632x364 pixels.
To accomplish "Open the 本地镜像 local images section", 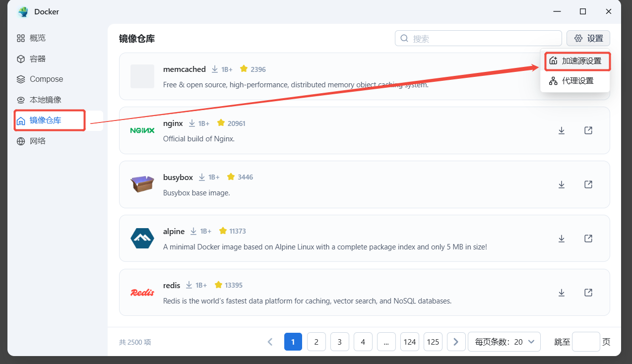I will click(x=45, y=100).
